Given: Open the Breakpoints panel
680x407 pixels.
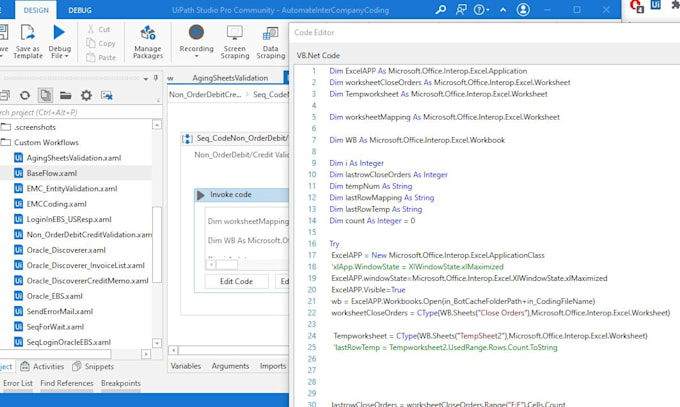Looking at the screenshot, I should [121, 383].
